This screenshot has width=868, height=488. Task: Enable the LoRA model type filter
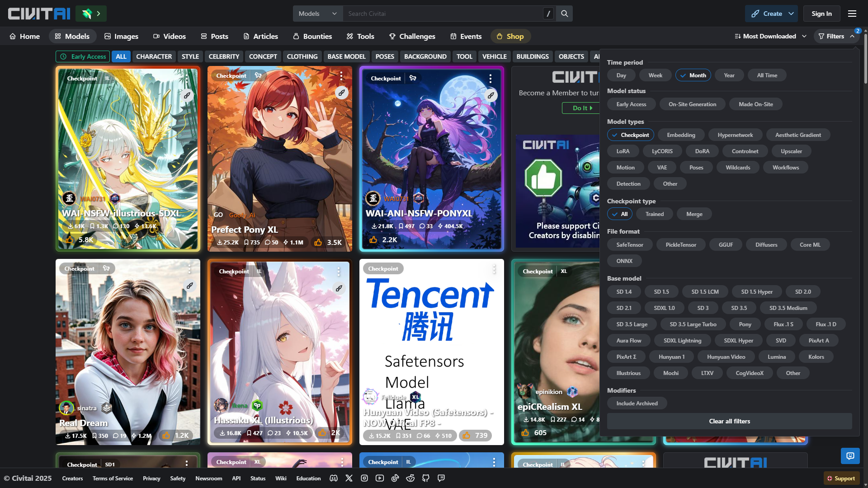623,151
